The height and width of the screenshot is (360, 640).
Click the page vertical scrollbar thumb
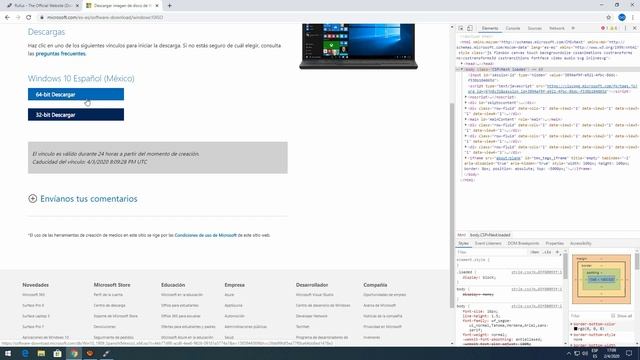[x=452, y=205]
